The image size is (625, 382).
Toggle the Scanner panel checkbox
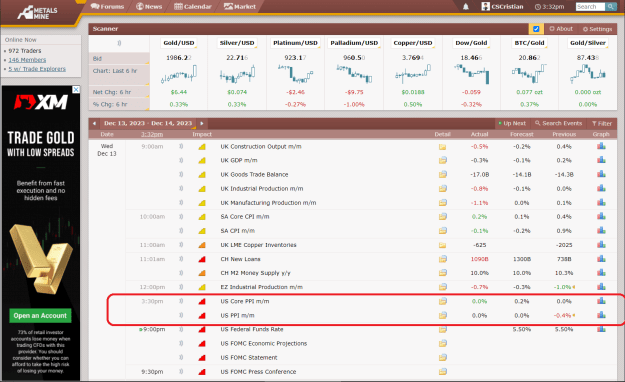[x=536, y=29]
